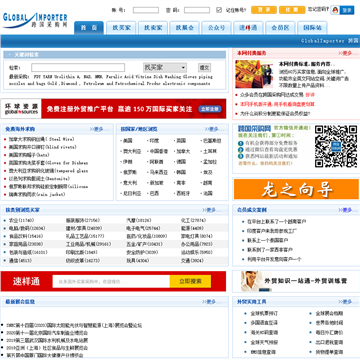Screen dimensions: 360x360
Task: Browse the 化工 buyer category
Action: point(193,221)
